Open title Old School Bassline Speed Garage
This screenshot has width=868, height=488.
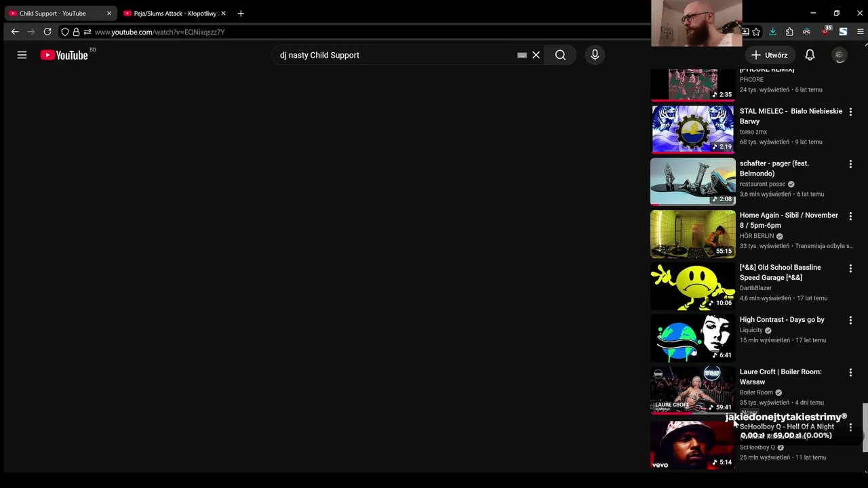point(780,272)
